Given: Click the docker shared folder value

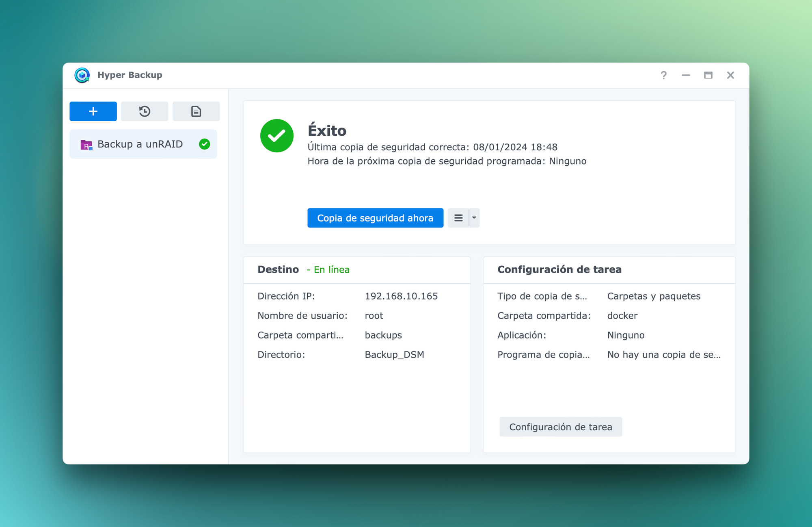Looking at the screenshot, I should pos(622,316).
